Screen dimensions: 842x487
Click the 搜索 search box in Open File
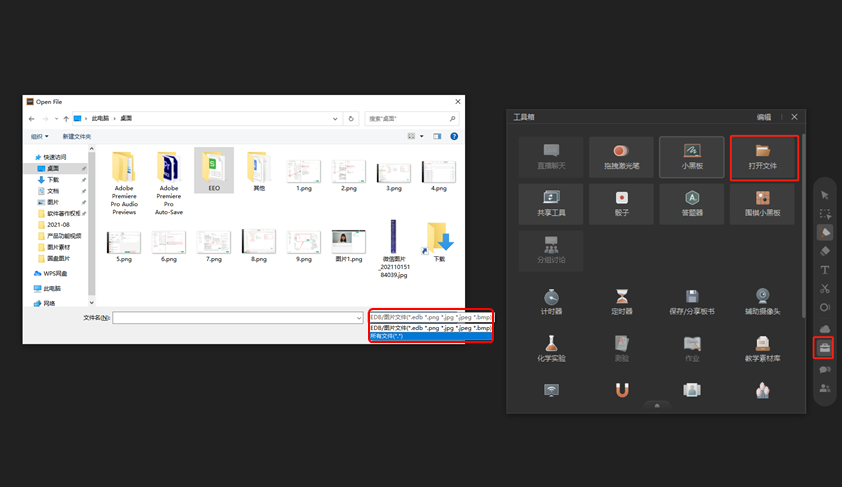(412, 119)
